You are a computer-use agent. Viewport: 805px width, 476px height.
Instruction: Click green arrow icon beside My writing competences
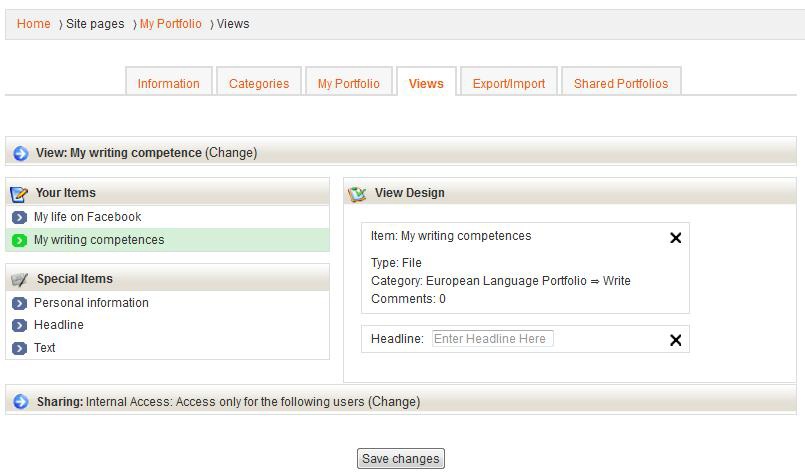[x=19, y=240]
